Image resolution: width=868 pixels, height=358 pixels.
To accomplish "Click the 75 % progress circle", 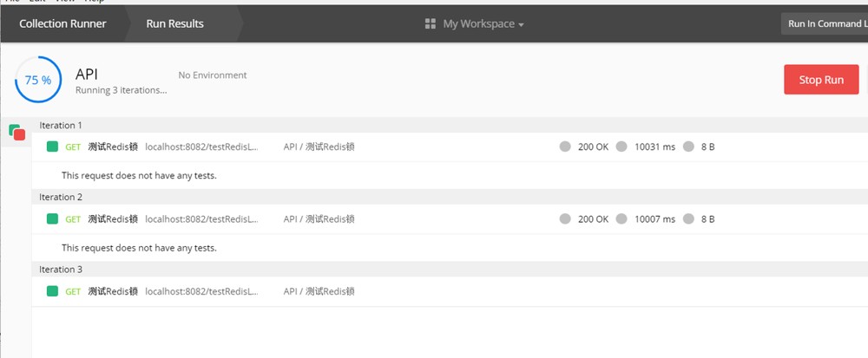I will [x=38, y=80].
